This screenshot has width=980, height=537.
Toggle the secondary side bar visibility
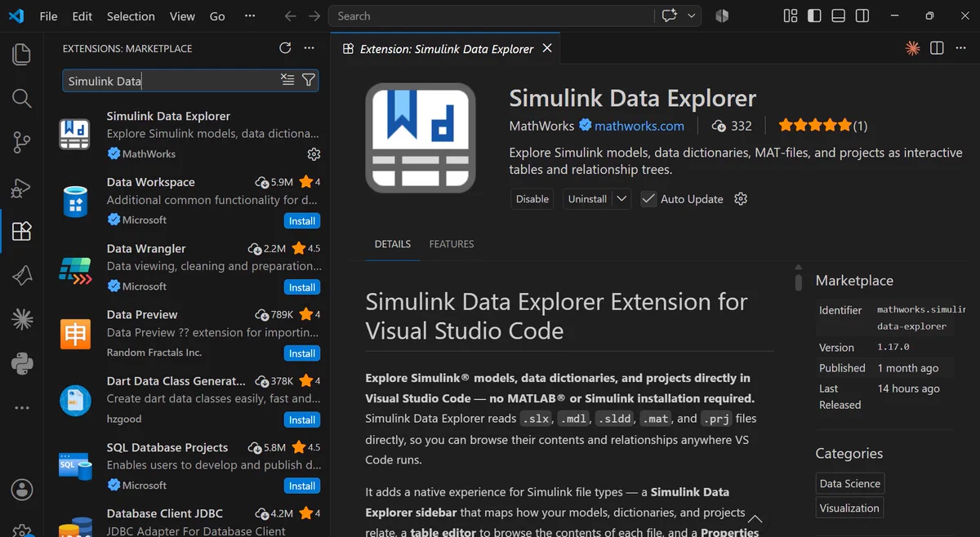[x=862, y=16]
